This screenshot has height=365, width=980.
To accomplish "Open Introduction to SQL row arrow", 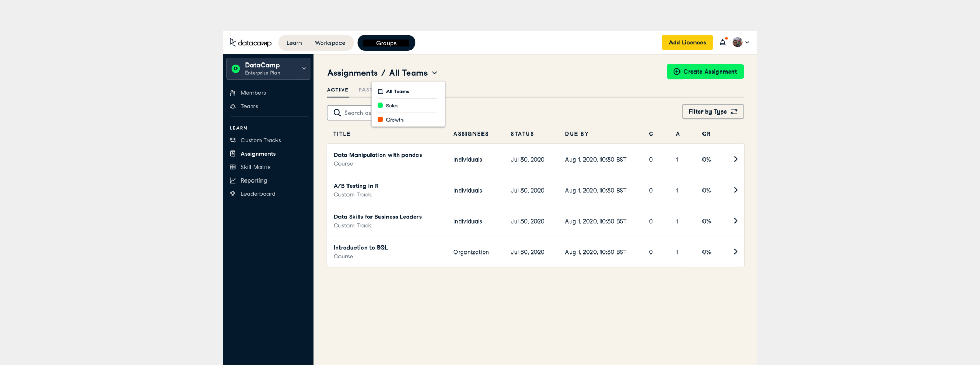I will (736, 252).
